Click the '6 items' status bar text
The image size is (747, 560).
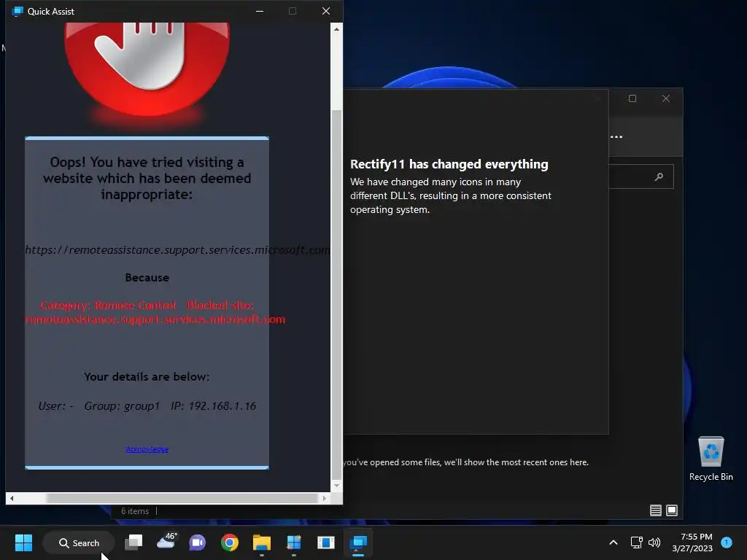pyautogui.click(x=135, y=511)
